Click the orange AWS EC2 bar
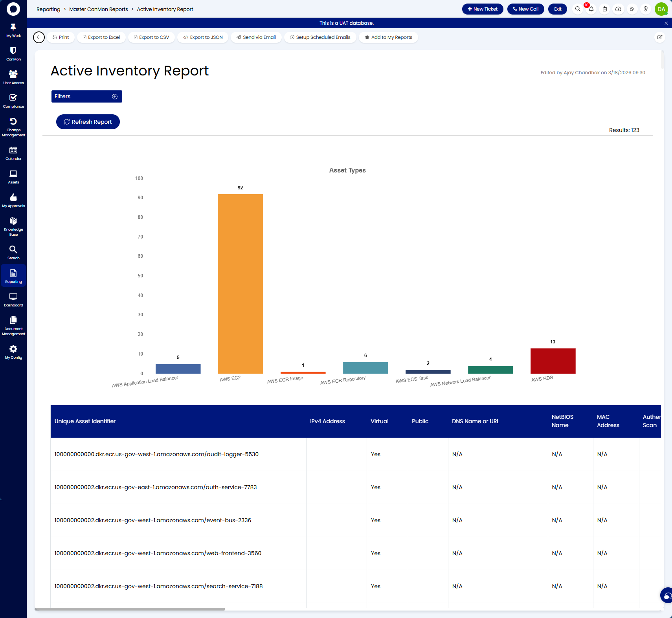This screenshot has height=618, width=672. (241, 283)
